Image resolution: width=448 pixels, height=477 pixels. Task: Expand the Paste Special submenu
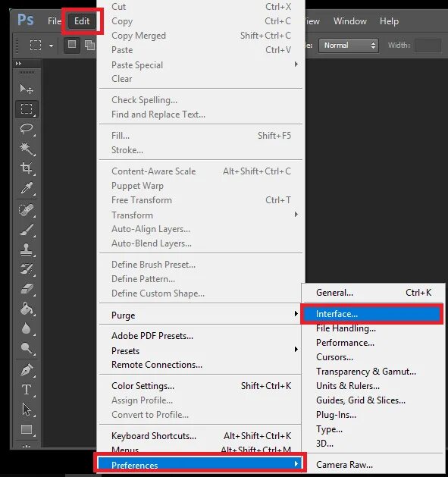[x=201, y=64]
